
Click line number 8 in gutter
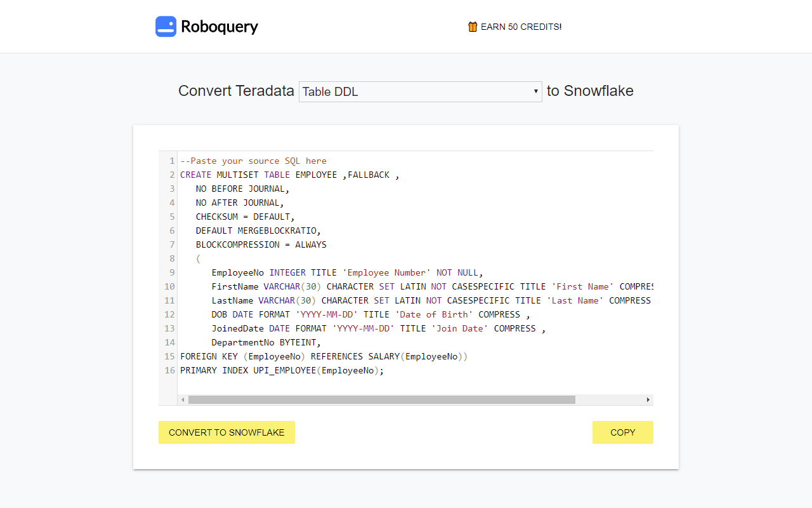pos(172,258)
